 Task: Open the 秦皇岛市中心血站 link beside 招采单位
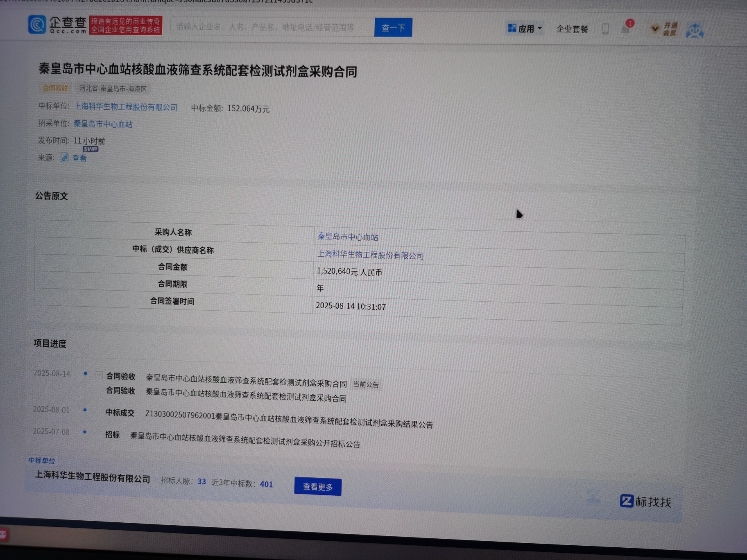pos(103,124)
